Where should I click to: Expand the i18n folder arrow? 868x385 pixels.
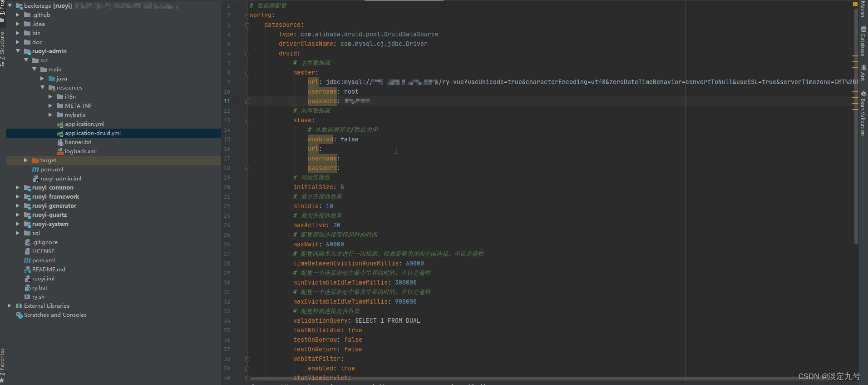point(50,96)
